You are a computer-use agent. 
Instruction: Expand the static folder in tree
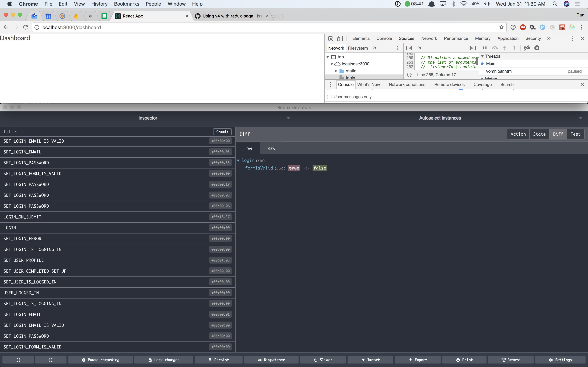[x=336, y=71]
